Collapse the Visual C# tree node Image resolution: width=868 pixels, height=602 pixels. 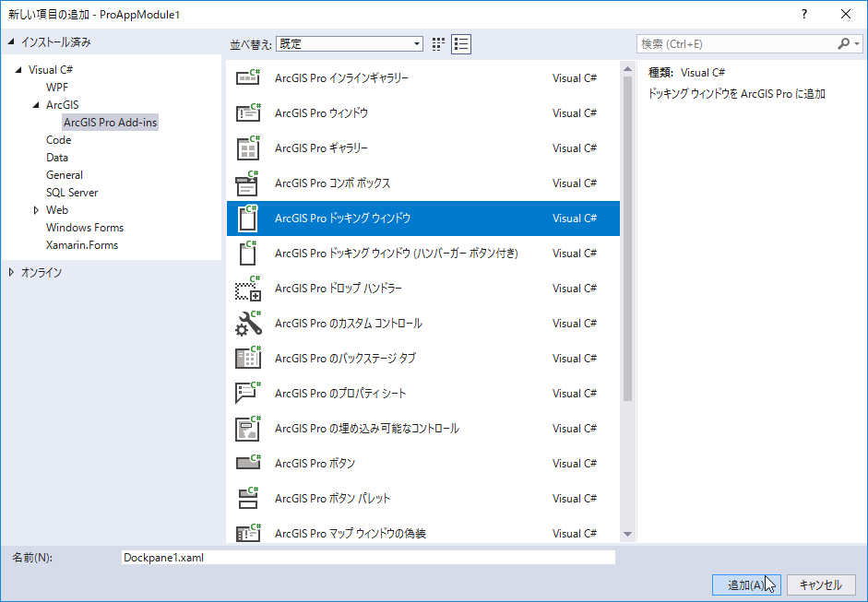pyautogui.click(x=18, y=70)
